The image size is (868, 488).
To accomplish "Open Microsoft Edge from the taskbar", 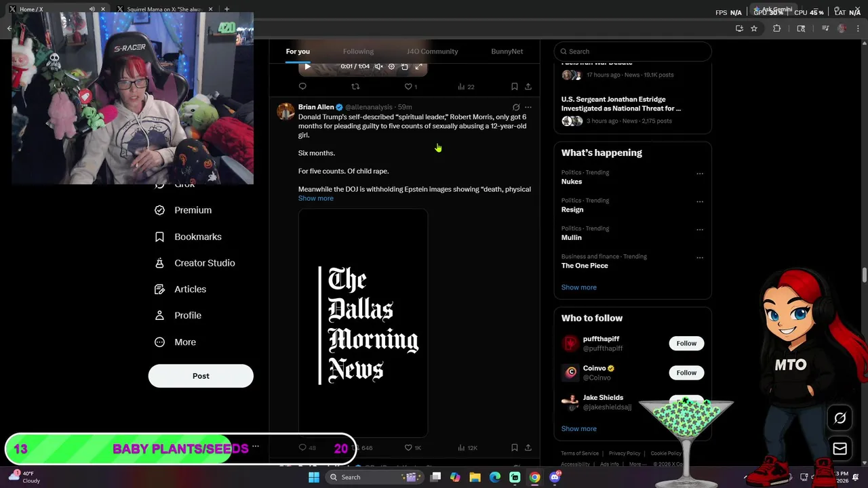I will click(x=495, y=477).
